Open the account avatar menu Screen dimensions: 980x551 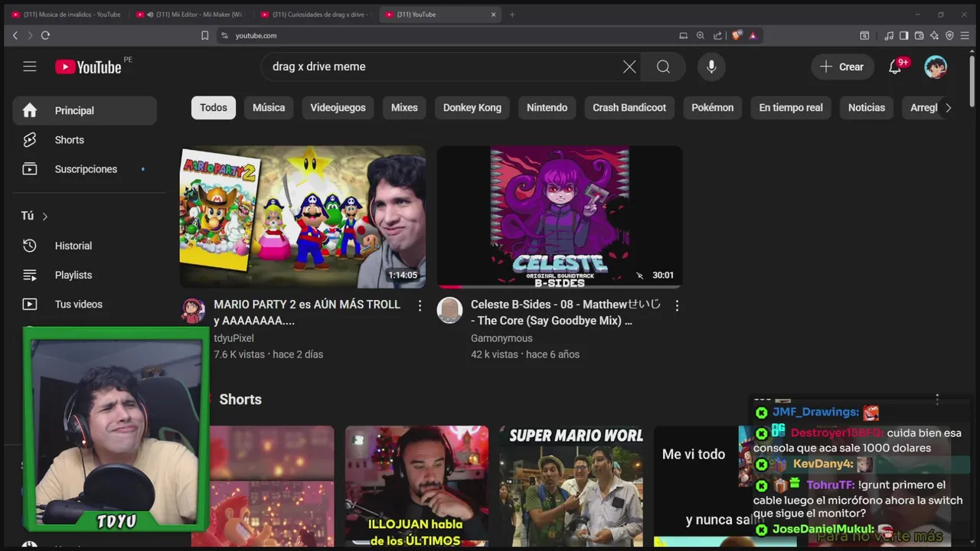pyautogui.click(x=936, y=67)
